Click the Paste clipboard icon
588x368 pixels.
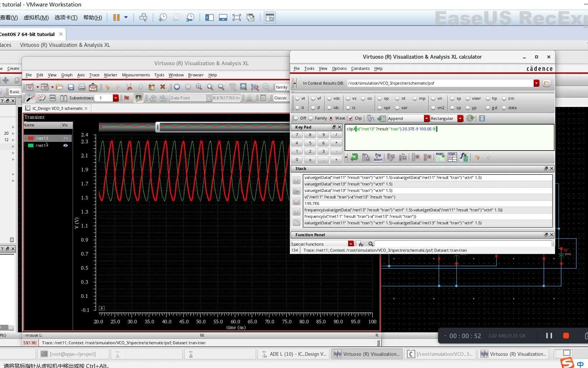coord(151,87)
